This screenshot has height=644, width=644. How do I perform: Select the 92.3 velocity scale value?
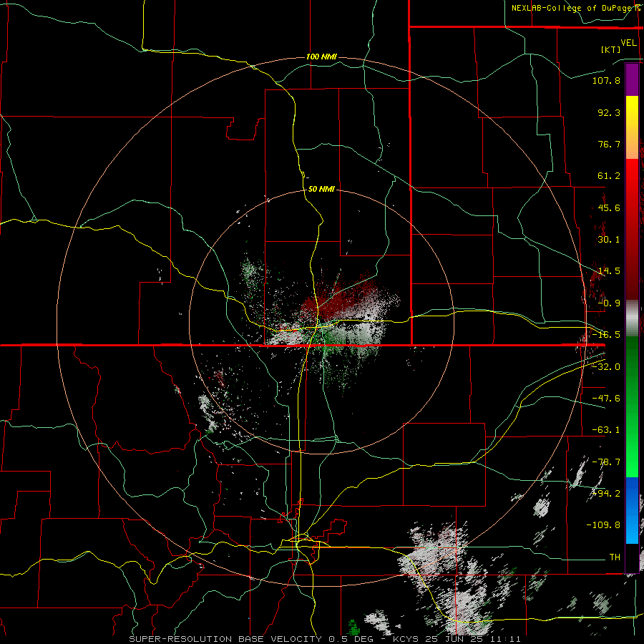click(609, 112)
